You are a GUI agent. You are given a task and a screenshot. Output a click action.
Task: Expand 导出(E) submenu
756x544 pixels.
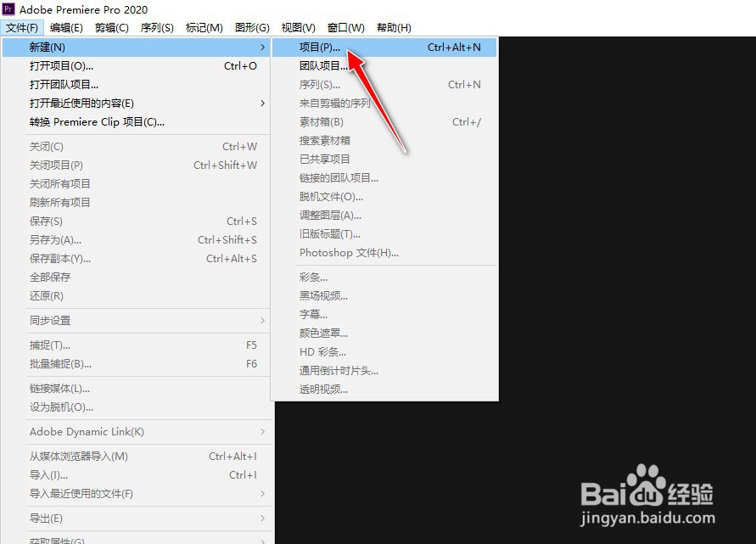(x=136, y=519)
